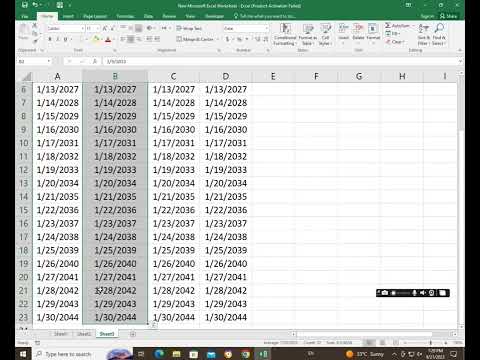Click the Fill button in Editing

[392, 34]
